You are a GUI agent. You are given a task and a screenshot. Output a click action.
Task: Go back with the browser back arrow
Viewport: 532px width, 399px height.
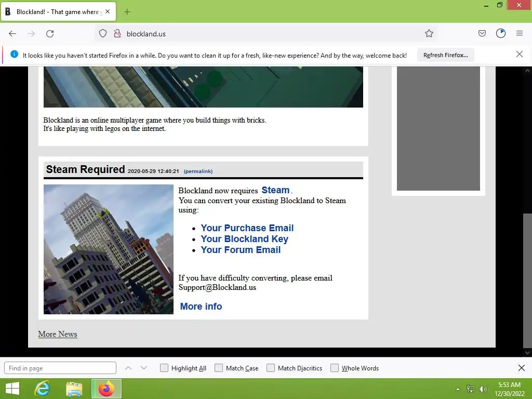click(x=12, y=34)
